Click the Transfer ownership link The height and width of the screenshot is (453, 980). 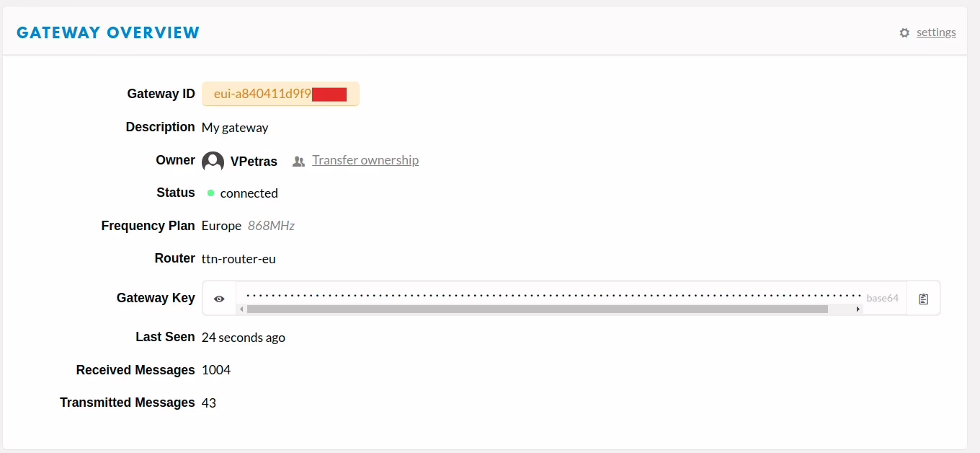click(365, 160)
